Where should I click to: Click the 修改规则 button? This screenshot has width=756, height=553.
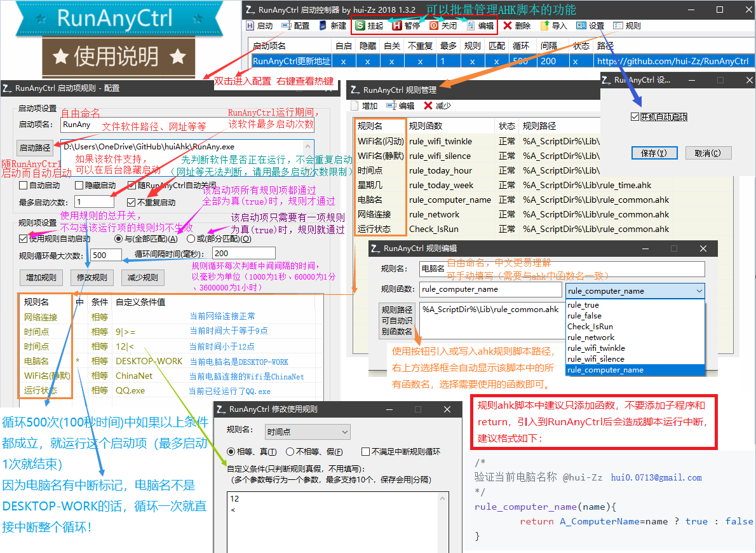pyautogui.click(x=91, y=278)
